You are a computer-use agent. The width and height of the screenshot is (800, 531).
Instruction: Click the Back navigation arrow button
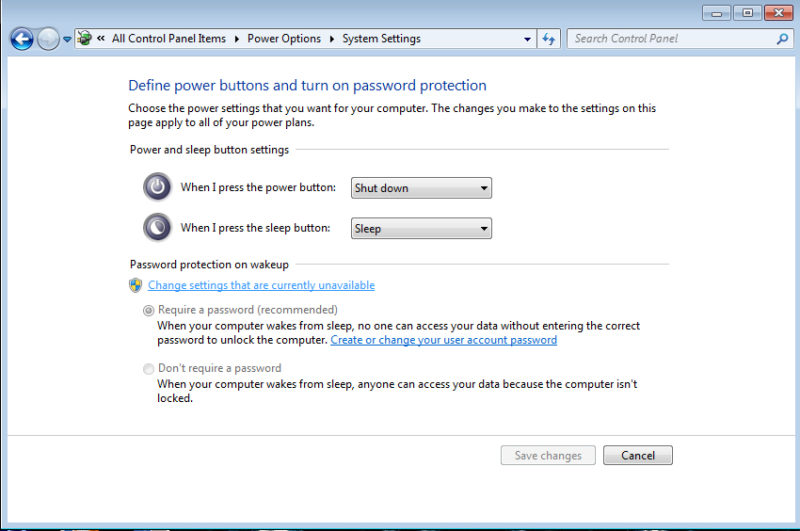21,39
